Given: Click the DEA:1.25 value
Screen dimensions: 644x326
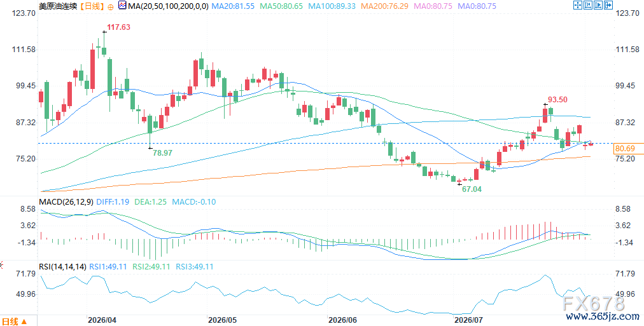Looking at the screenshot, I should coord(150,201).
